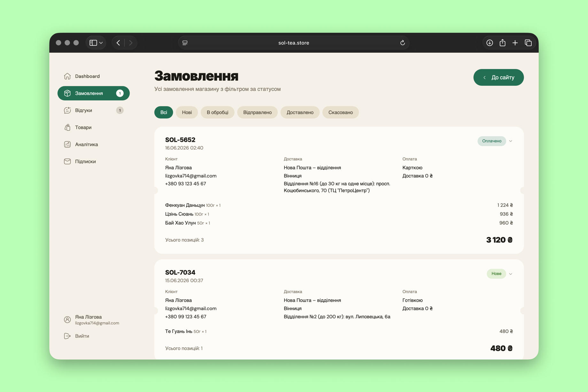Select the Доставлено filter tab
Screen dimensions: 588x392
click(x=300, y=112)
